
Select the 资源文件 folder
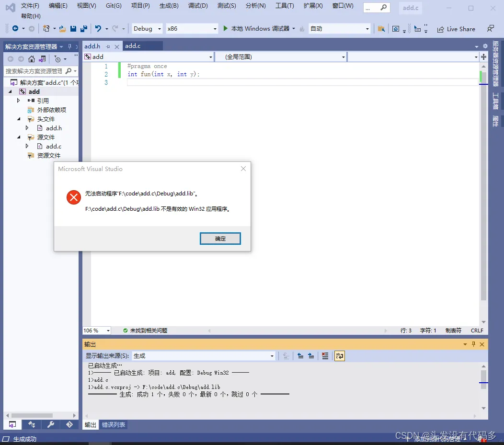[x=48, y=156]
